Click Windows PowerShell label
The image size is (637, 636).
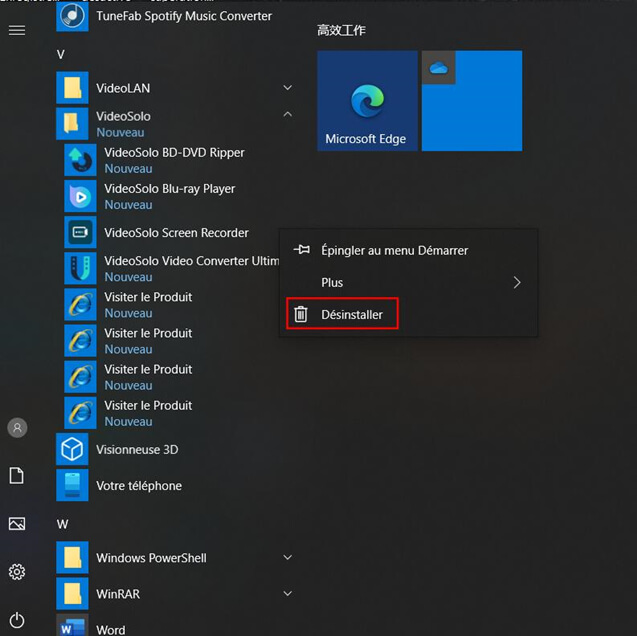[152, 558]
